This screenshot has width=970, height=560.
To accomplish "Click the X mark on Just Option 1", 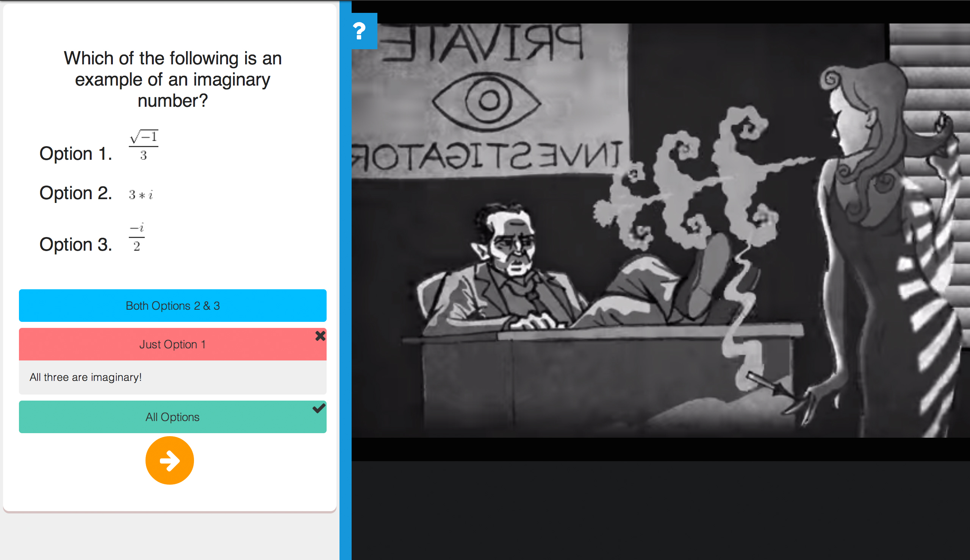I will click(x=320, y=336).
